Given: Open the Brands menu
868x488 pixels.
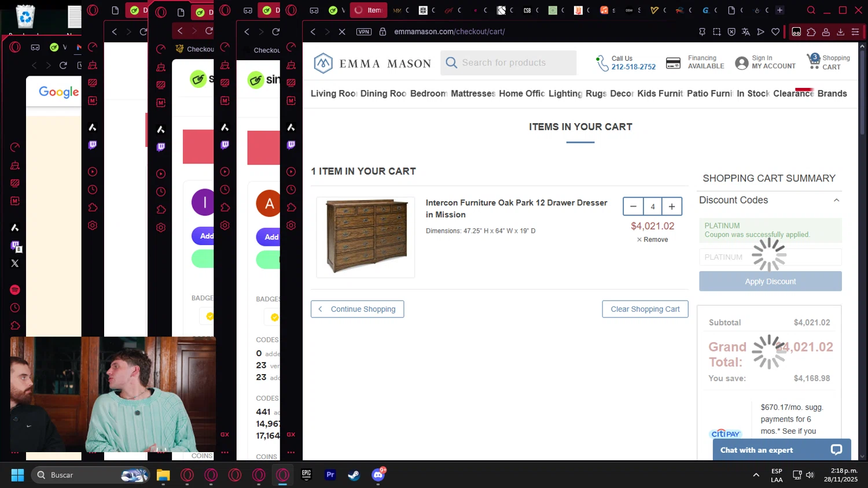Looking at the screenshot, I should [x=832, y=94].
